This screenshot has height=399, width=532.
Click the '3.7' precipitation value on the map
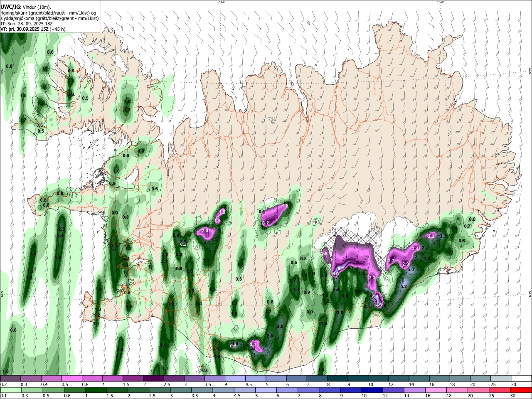click(443, 236)
